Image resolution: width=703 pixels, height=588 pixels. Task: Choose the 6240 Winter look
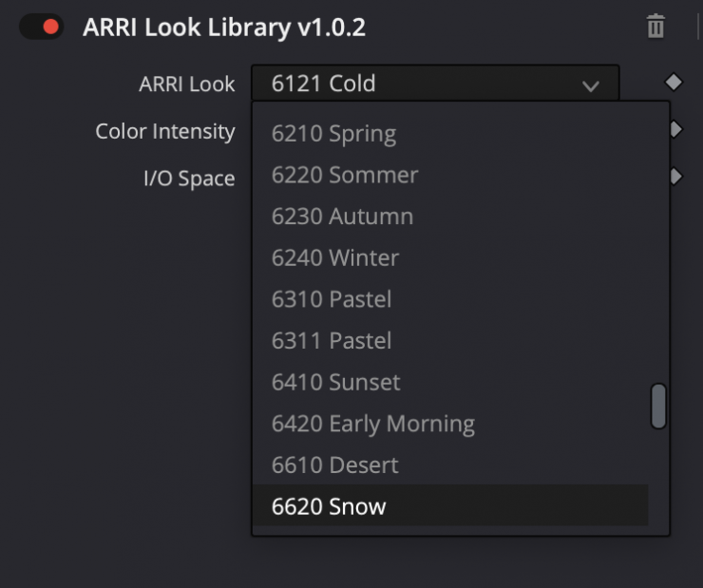click(x=450, y=257)
